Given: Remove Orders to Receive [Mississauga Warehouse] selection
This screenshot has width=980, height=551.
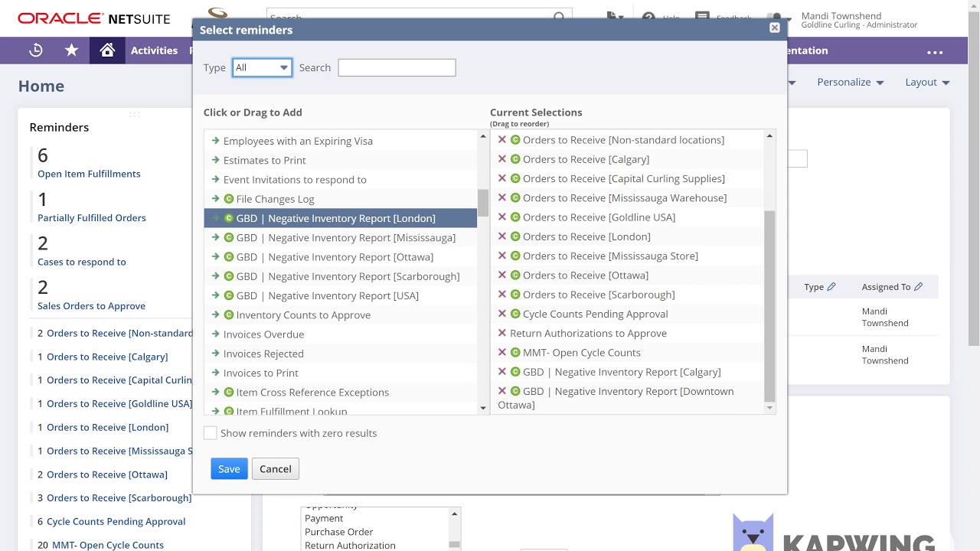Looking at the screenshot, I should pos(502,197).
